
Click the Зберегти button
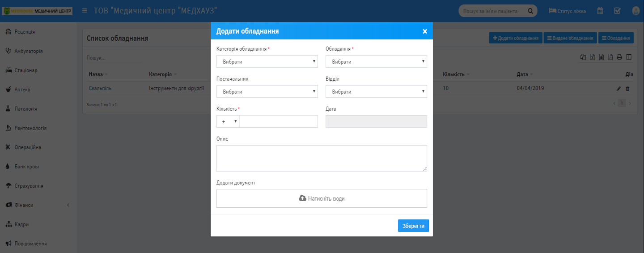(x=413, y=226)
